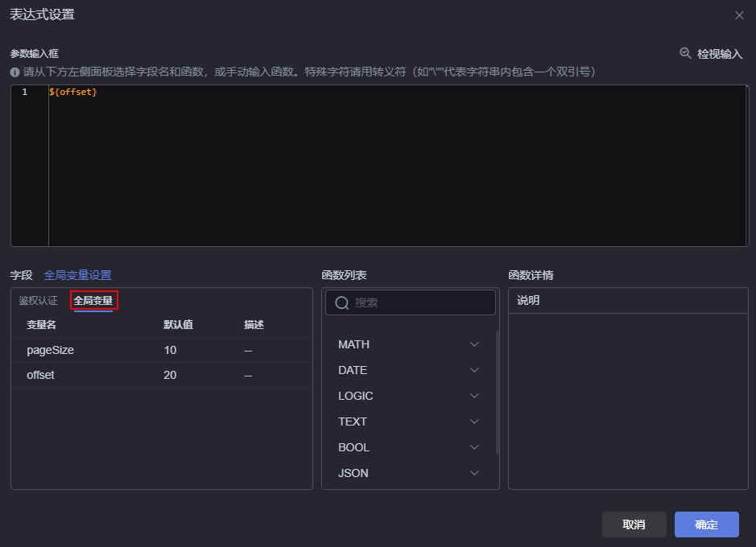Click the search icon in 函数列表
756x547 pixels.
click(342, 302)
